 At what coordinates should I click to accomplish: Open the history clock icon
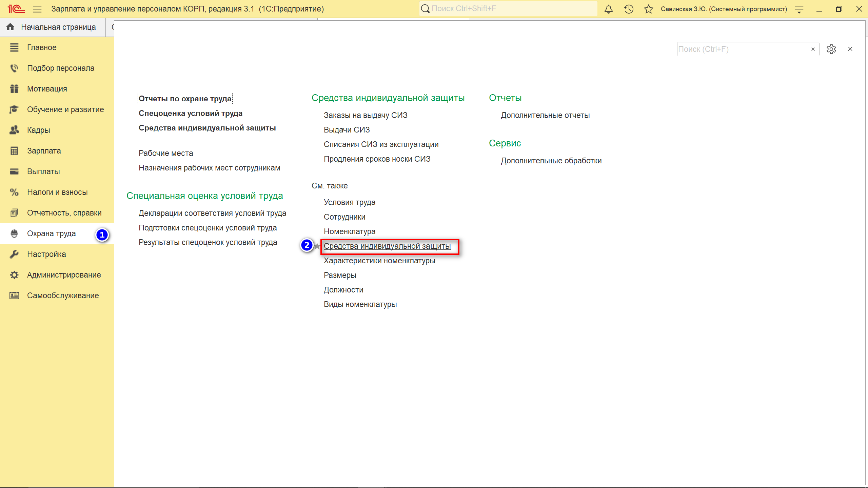coord(629,9)
